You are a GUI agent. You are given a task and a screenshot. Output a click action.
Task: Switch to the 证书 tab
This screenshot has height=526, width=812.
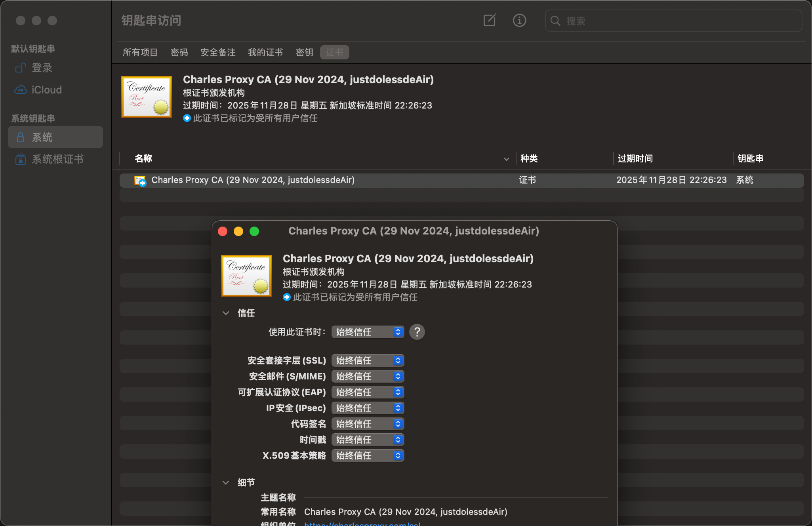click(334, 52)
